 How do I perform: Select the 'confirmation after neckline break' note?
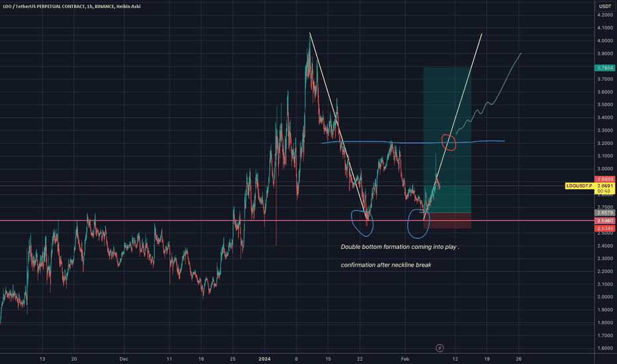(x=386, y=265)
